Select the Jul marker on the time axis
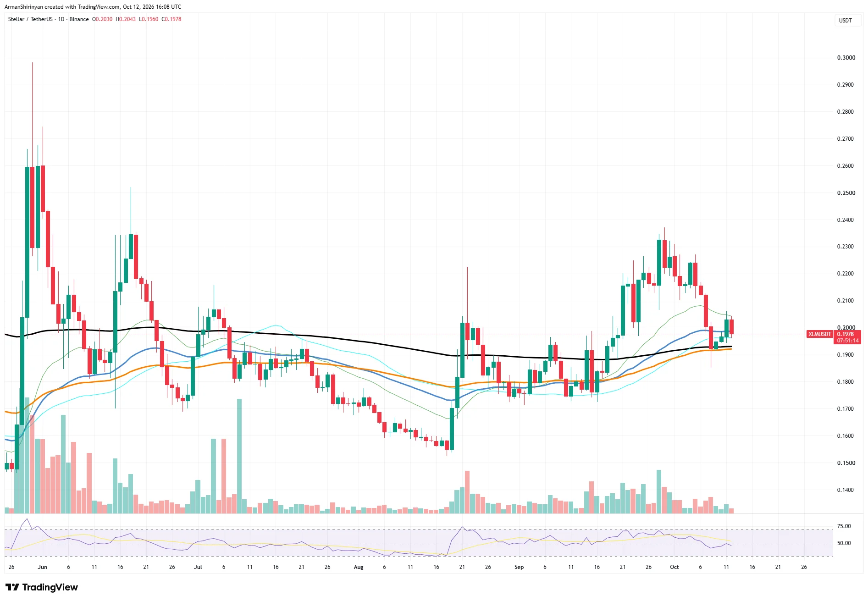 pyautogui.click(x=198, y=567)
